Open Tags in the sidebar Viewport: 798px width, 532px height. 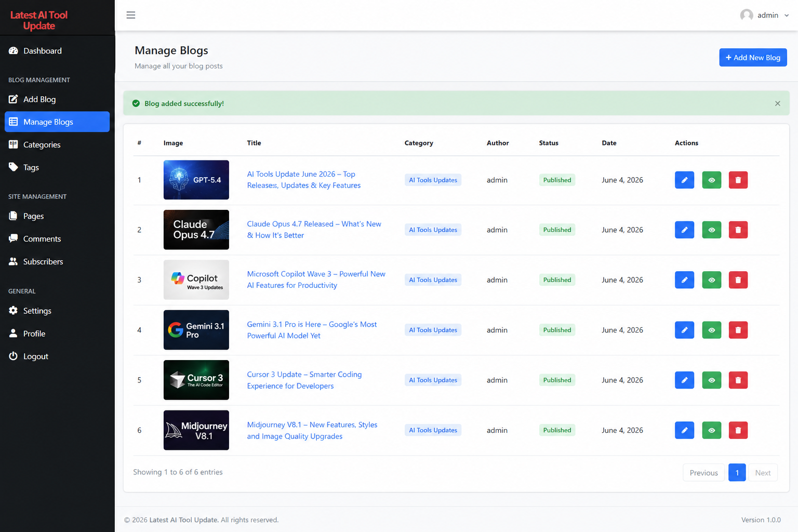coord(57,167)
